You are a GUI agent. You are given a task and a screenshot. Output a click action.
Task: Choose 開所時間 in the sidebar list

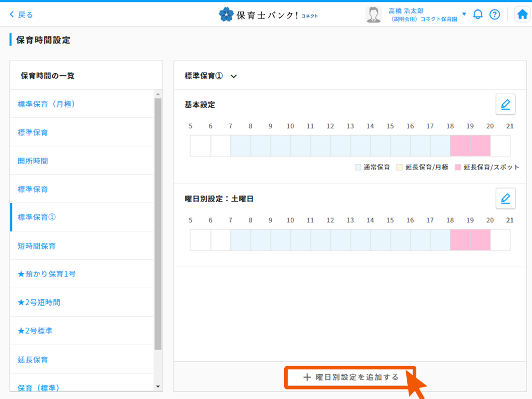pos(33,161)
